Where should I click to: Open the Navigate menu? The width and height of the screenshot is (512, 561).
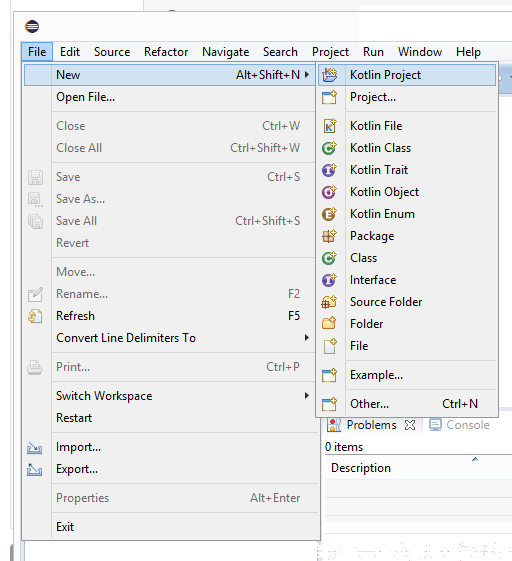225,52
